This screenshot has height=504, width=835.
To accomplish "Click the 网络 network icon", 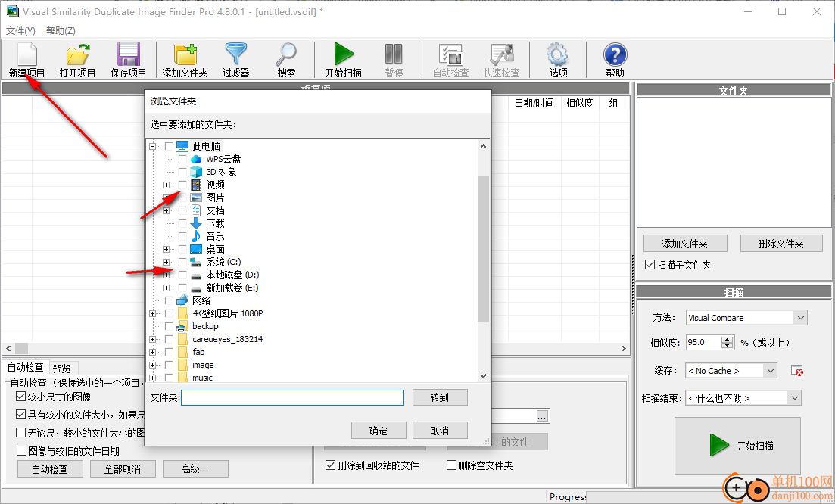I will coord(182,300).
